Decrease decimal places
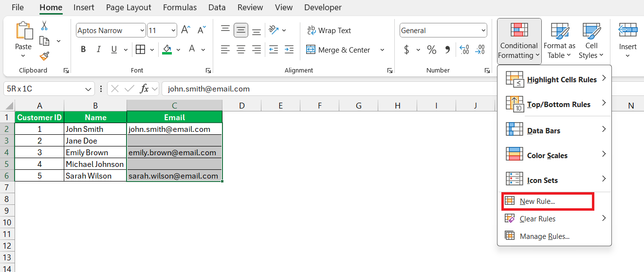644x272 pixels. pos(480,50)
